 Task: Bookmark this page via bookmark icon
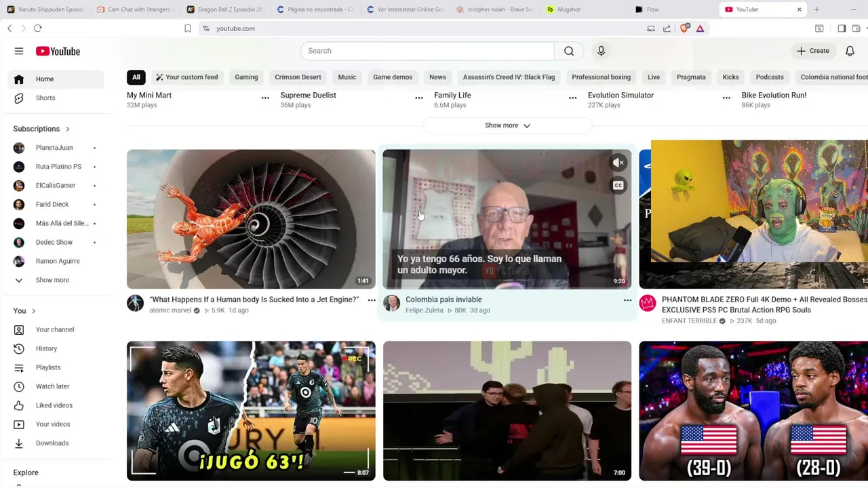[188, 28]
